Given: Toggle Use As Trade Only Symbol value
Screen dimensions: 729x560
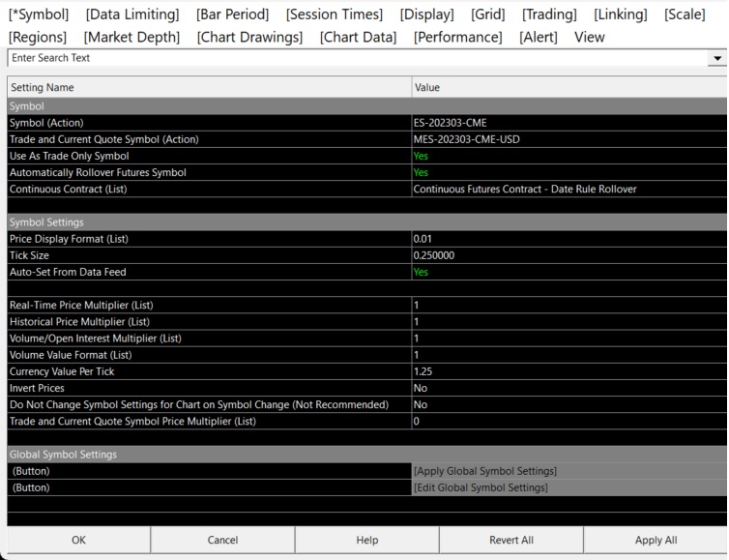Looking at the screenshot, I should (569, 156).
